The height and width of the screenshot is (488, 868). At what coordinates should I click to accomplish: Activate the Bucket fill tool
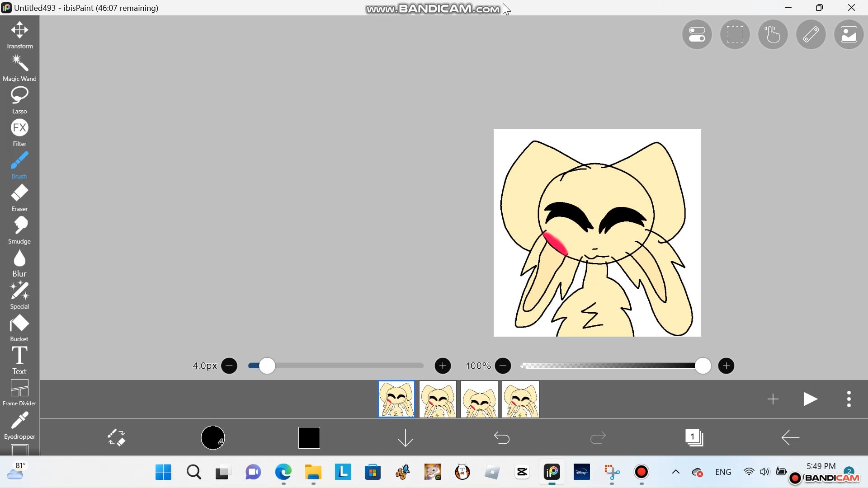coord(19,328)
